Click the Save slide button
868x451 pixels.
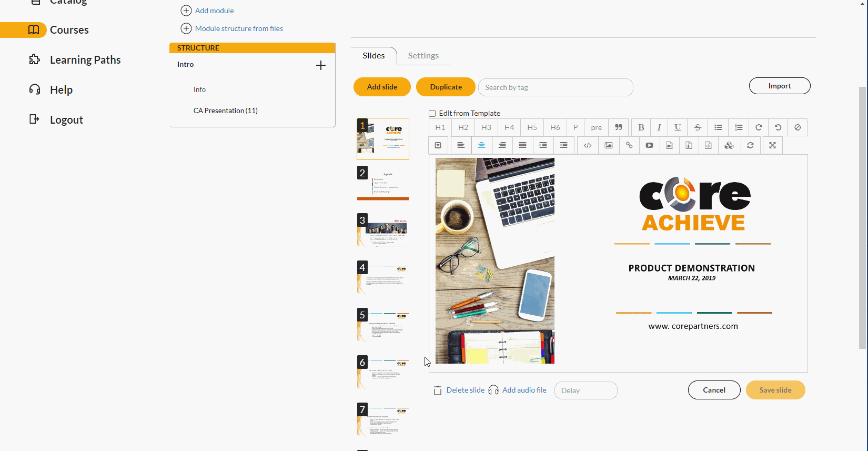tap(775, 390)
